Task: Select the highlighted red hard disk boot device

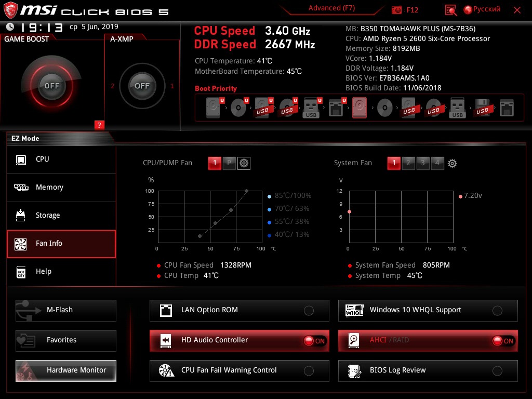Action: click(x=360, y=108)
